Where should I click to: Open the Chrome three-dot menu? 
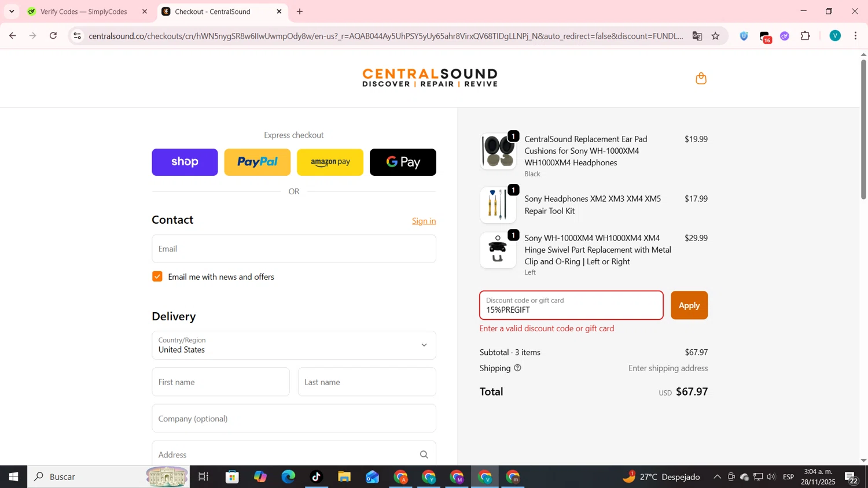coord(856,36)
